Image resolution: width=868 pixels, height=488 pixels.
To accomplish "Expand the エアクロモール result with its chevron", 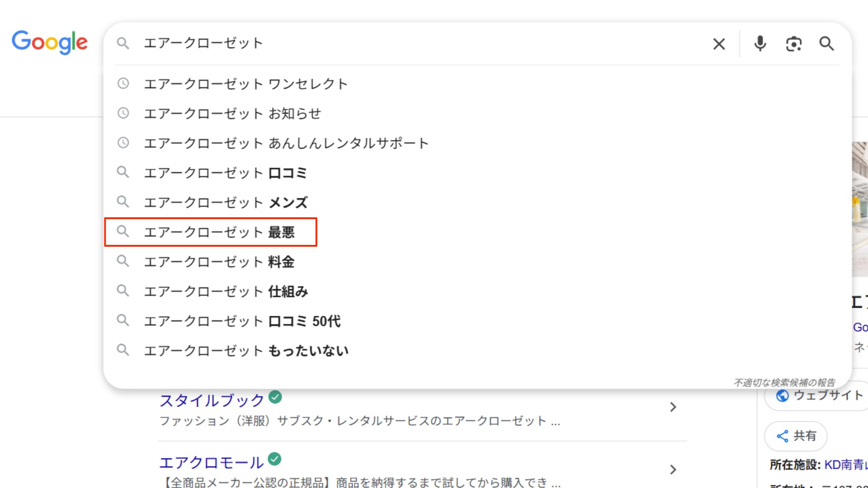I will click(673, 469).
